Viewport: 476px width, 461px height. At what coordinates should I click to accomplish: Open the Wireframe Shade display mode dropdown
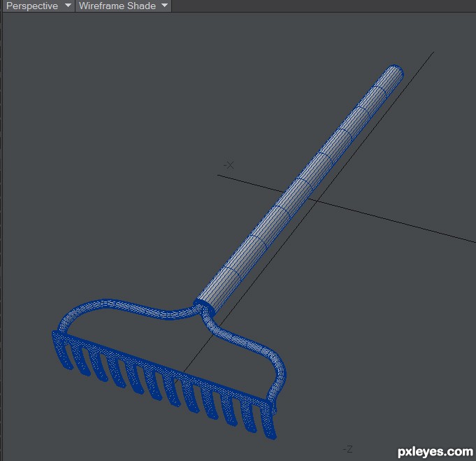pos(123,6)
